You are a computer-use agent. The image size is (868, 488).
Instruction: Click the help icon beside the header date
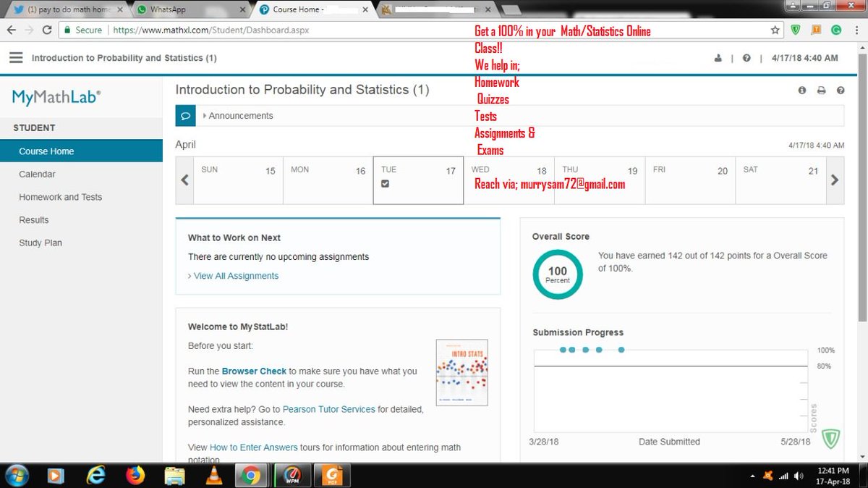(x=746, y=59)
